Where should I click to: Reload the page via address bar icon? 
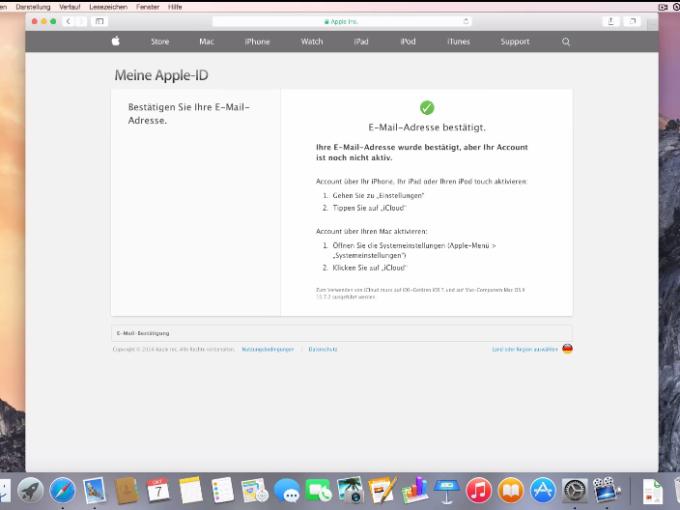tap(466, 21)
